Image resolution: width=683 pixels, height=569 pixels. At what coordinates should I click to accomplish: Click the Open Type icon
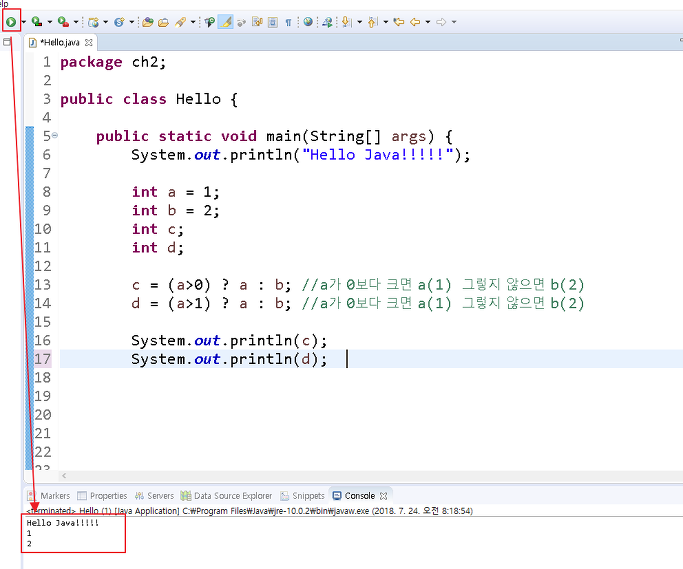pos(148,22)
